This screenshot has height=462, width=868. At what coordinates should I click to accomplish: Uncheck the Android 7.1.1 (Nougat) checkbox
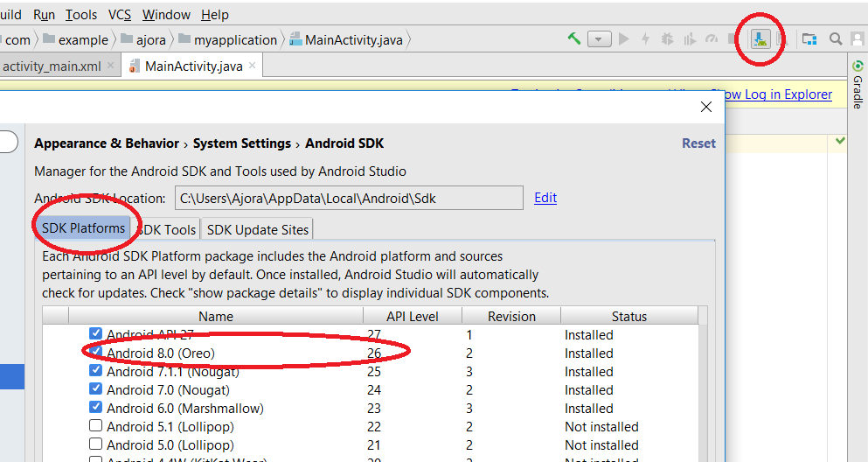(x=95, y=369)
